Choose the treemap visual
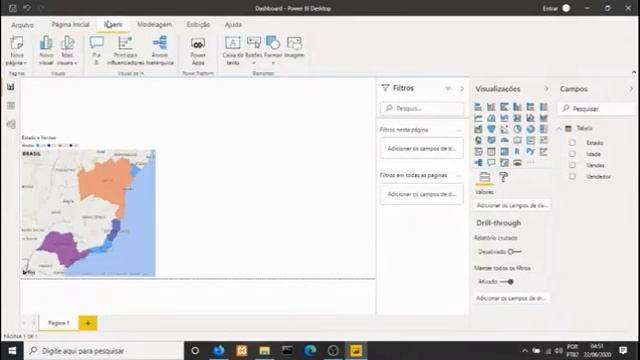 pos(543,129)
